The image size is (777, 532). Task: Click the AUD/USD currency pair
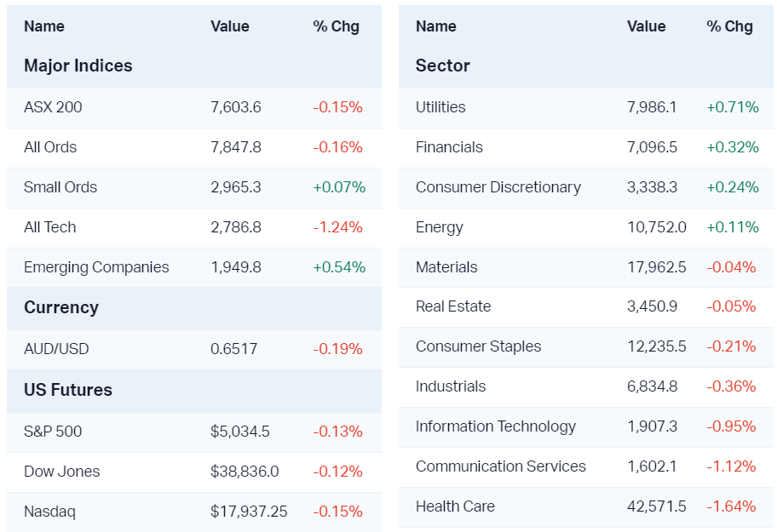tap(56, 349)
